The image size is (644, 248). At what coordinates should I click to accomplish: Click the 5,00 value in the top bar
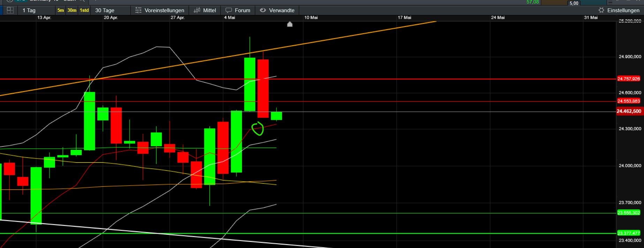point(574,3)
